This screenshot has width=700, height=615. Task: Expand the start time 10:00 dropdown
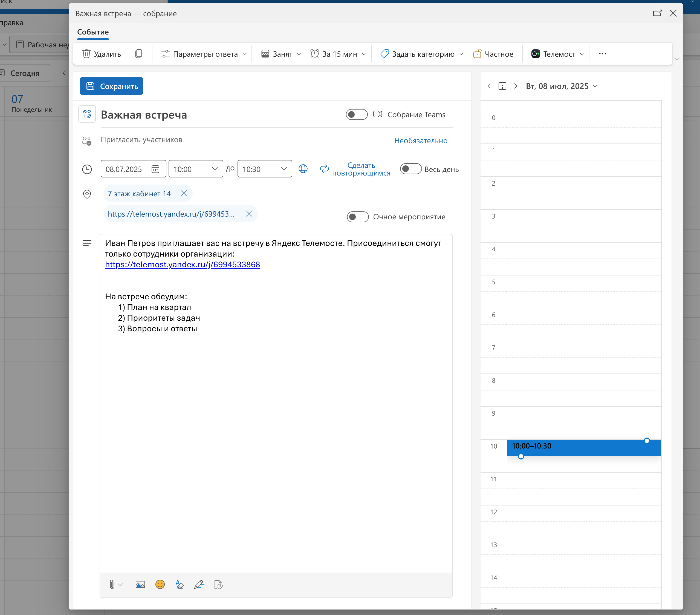click(215, 169)
